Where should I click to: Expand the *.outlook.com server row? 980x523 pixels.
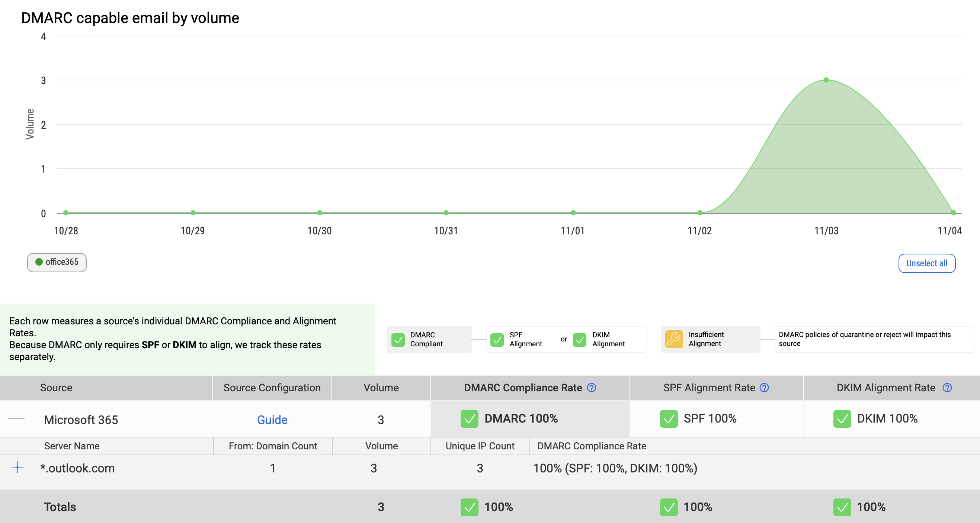tap(17, 468)
